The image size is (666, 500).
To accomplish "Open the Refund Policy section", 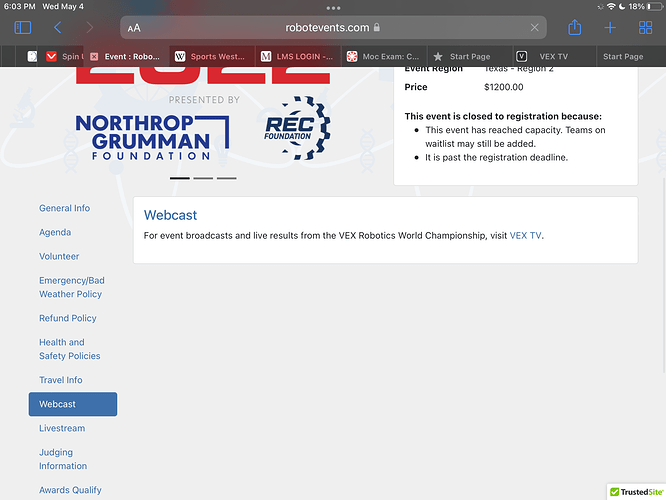I will coord(68,318).
